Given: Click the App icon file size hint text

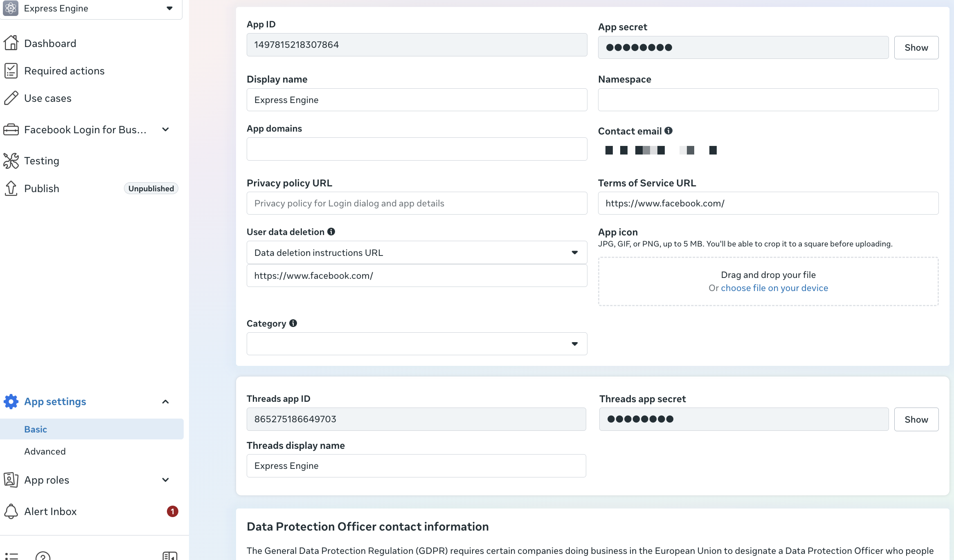Looking at the screenshot, I should tap(745, 244).
